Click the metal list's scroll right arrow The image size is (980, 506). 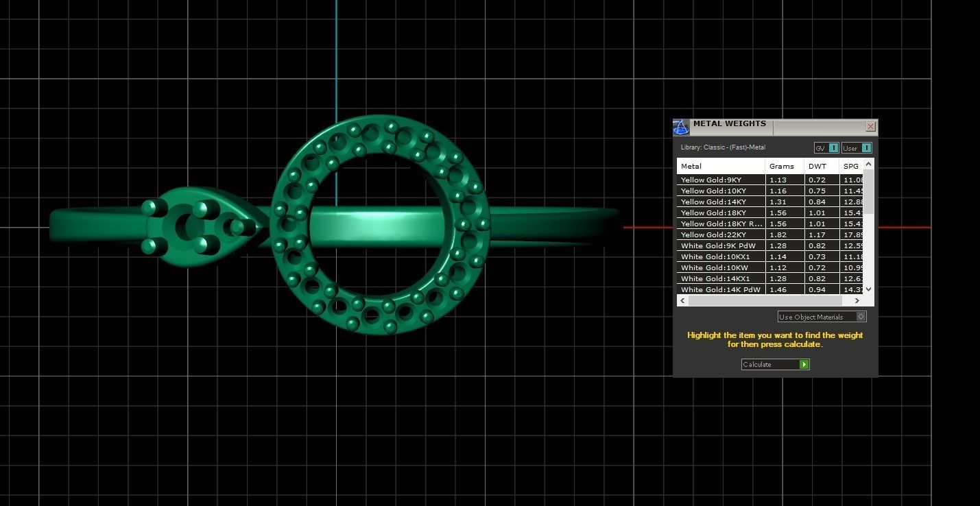click(857, 300)
